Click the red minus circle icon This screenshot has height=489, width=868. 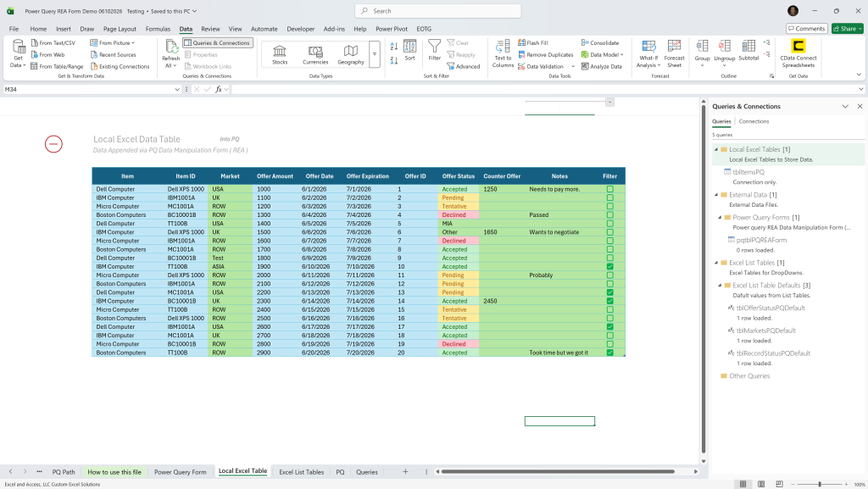pos(53,144)
